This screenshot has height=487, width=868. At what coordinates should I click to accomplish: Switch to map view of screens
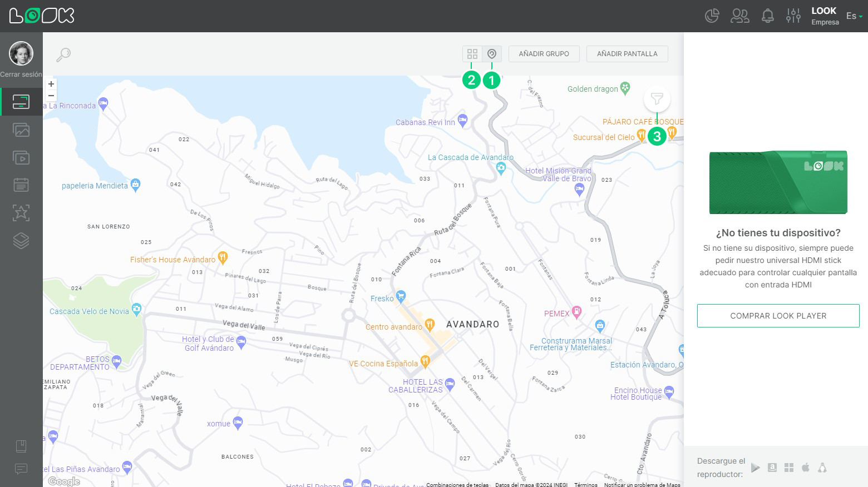coord(492,54)
